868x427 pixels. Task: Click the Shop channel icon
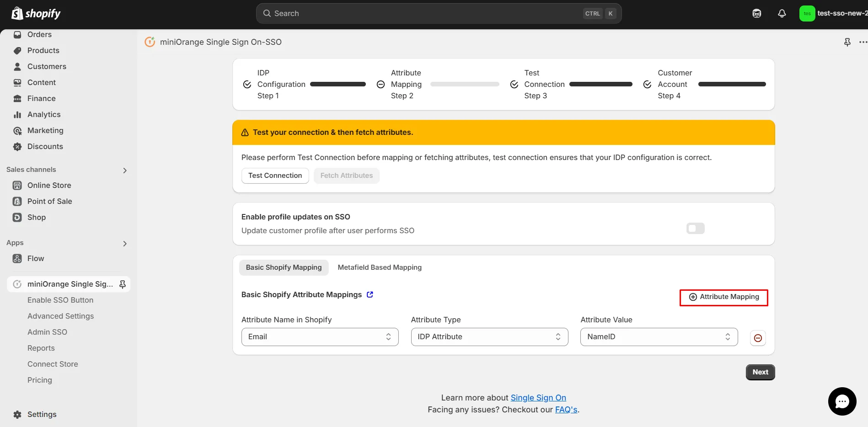tap(17, 217)
